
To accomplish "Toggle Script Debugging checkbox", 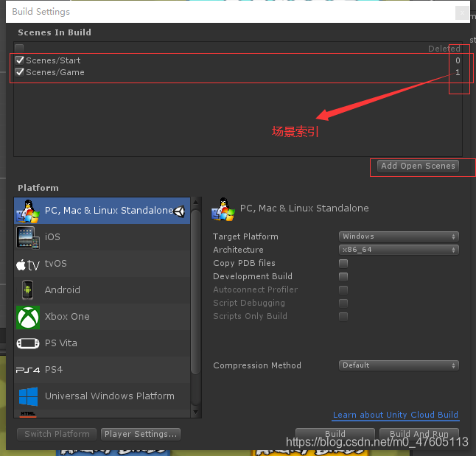I will (343, 303).
